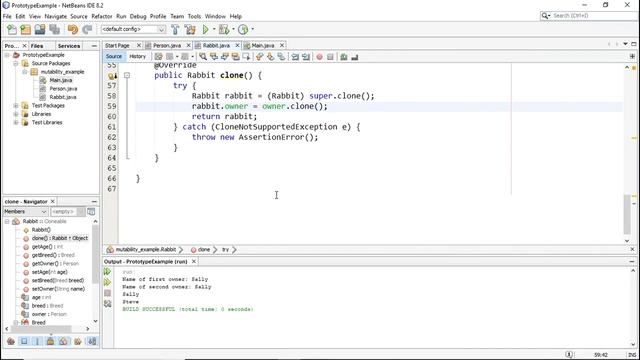Viewport: 640px width, 360px height.
Task: Click the editor vertical scrollbar thumb
Action: point(627,215)
